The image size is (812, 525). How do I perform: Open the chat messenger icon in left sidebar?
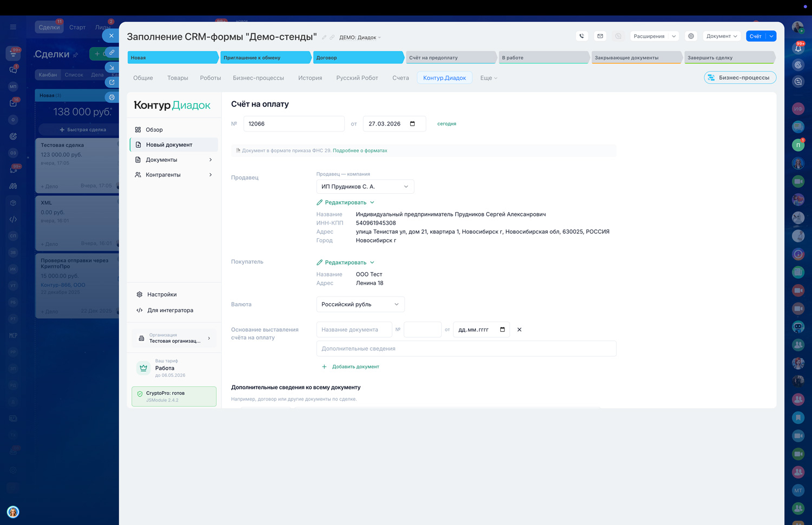coord(13,70)
